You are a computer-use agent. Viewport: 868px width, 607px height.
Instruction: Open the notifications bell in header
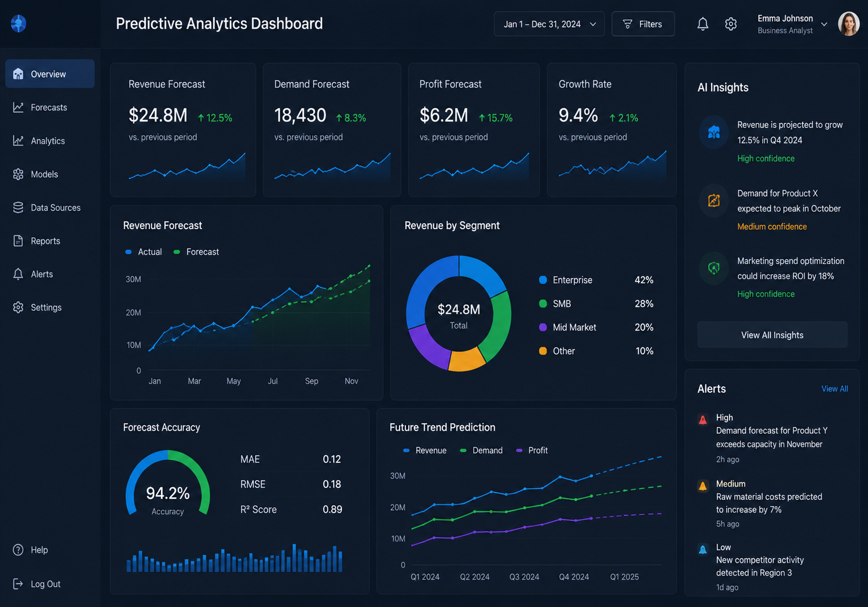pos(702,24)
